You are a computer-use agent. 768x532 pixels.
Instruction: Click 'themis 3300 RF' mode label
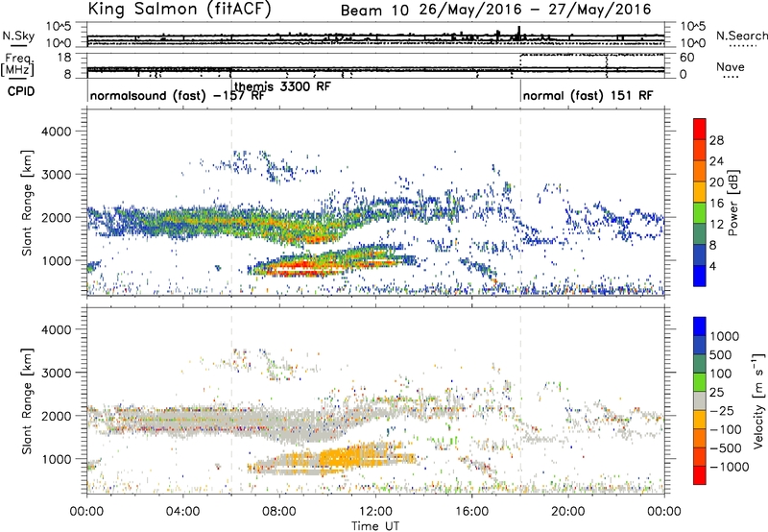282,86
